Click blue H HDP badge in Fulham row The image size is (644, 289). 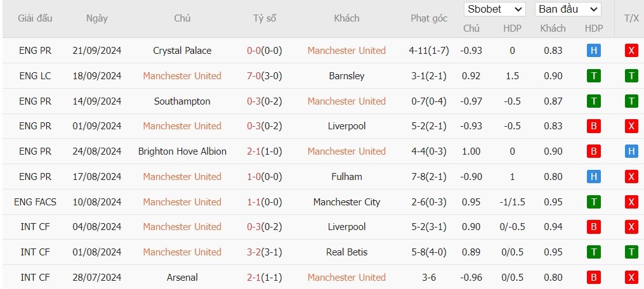tap(593, 177)
